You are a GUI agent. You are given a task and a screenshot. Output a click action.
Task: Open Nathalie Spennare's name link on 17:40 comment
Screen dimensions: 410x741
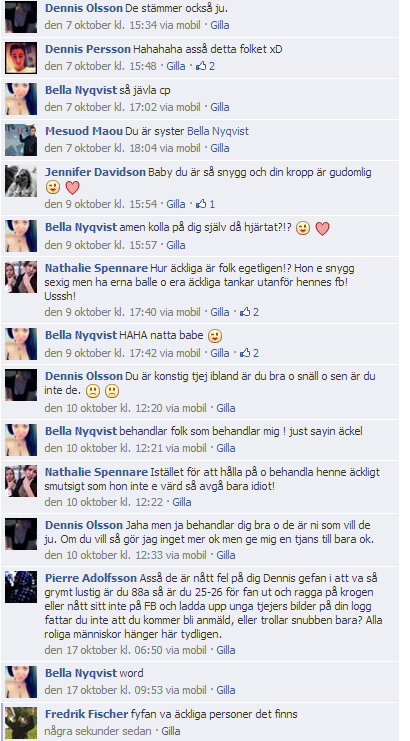click(x=96, y=268)
